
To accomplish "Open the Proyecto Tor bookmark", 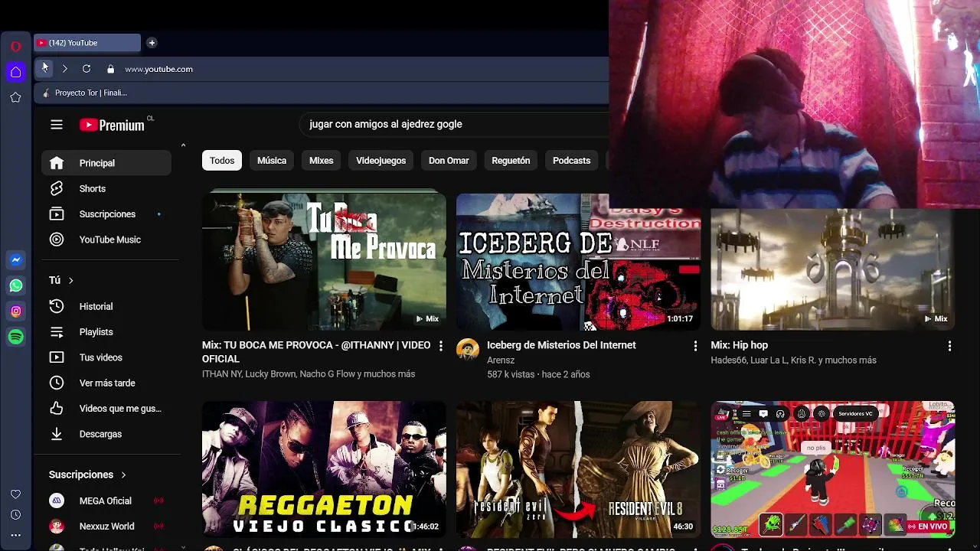I will (85, 93).
